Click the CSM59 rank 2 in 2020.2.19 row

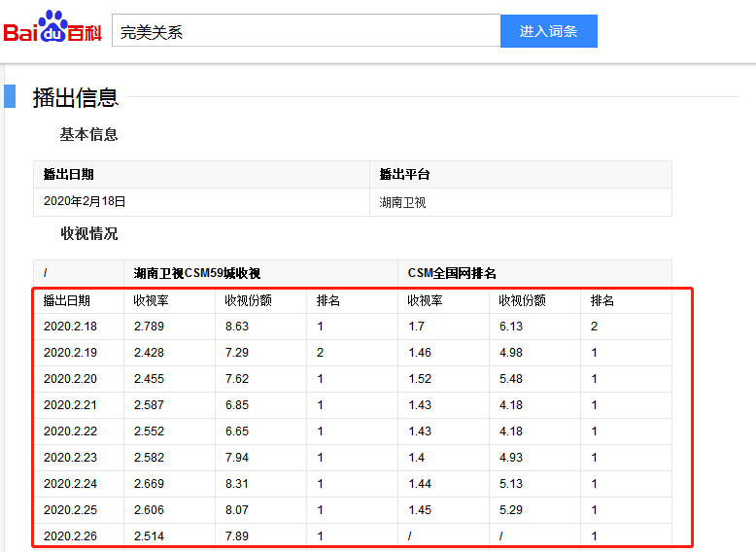320,353
